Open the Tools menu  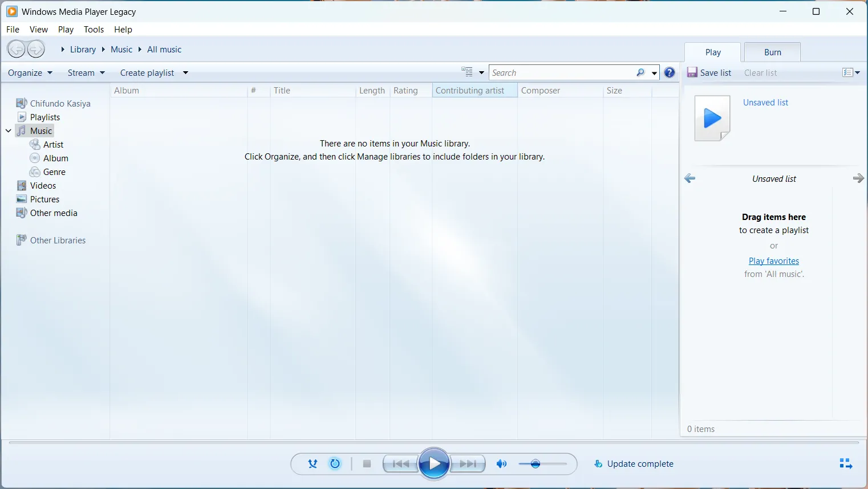click(x=94, y=30)
